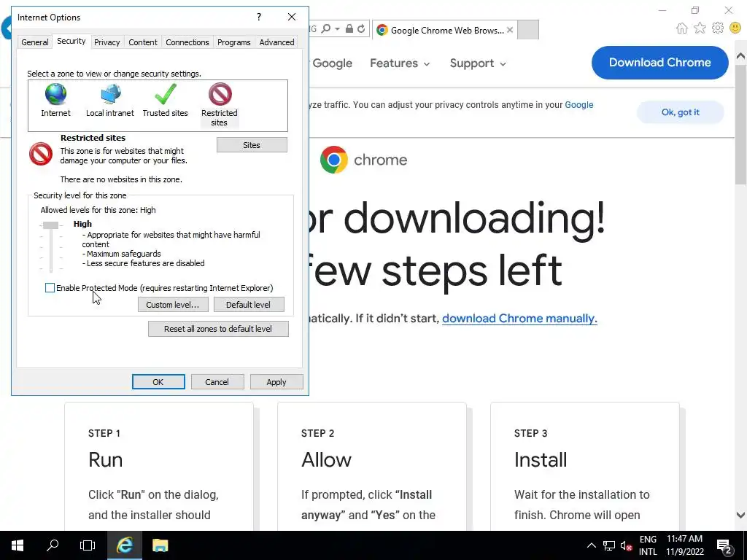Click the Google link in the privacy notice

point(578,105)
